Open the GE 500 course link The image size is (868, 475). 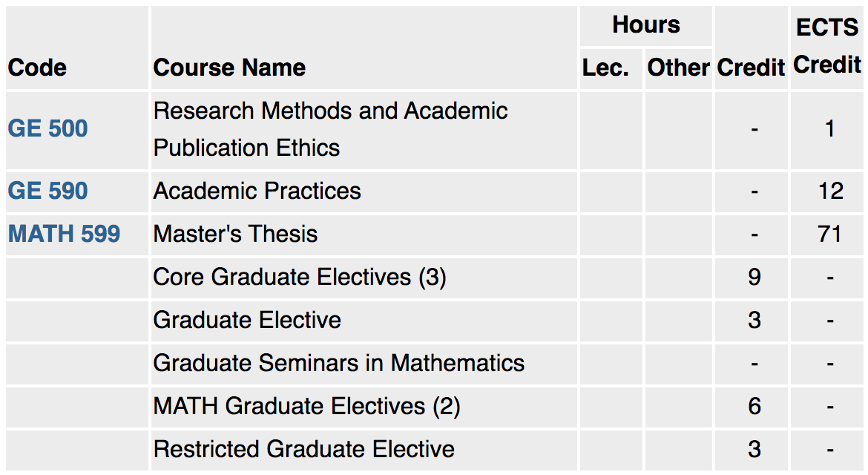tap(47, 129)
